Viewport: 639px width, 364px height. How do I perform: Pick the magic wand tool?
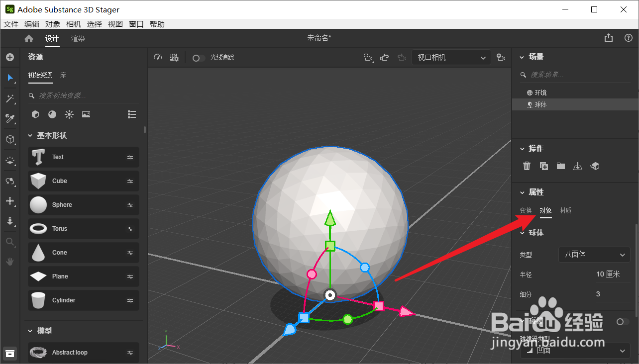pos(10,98)
